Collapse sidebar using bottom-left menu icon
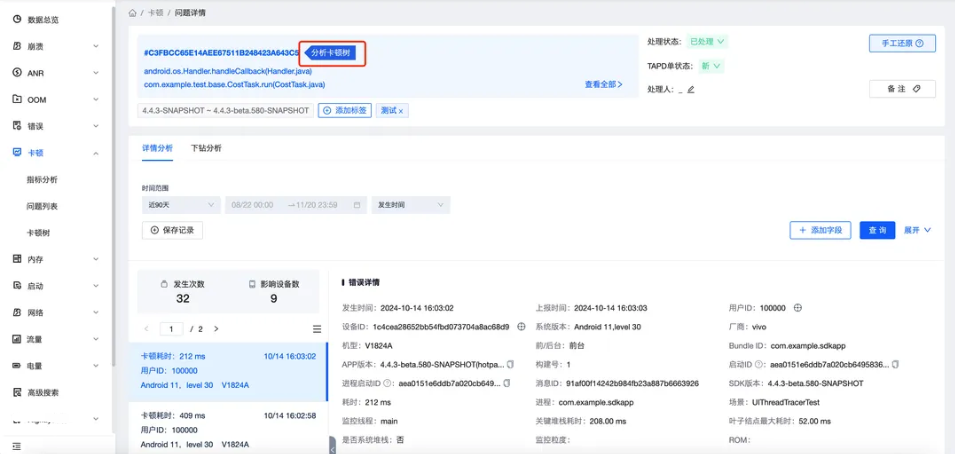Screen dimensions: 955x454 pyautogui.click(x=16, y=445)
